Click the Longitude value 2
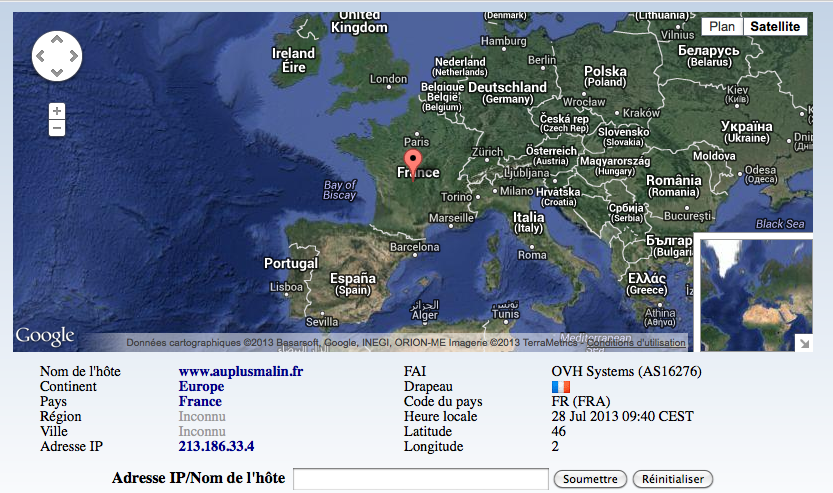The height and width of the screenshot is (493, 833). 555,446
